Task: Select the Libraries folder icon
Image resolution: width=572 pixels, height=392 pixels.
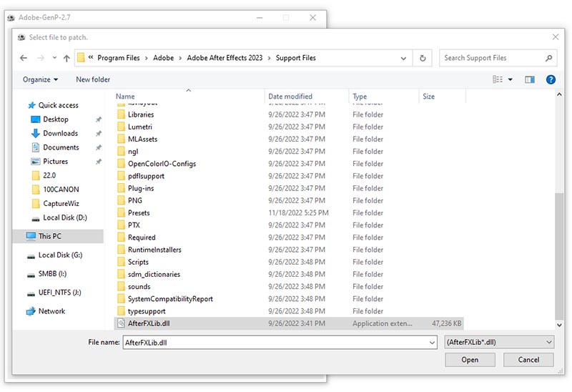Action: pyautogui.click(x=122, y=114)
